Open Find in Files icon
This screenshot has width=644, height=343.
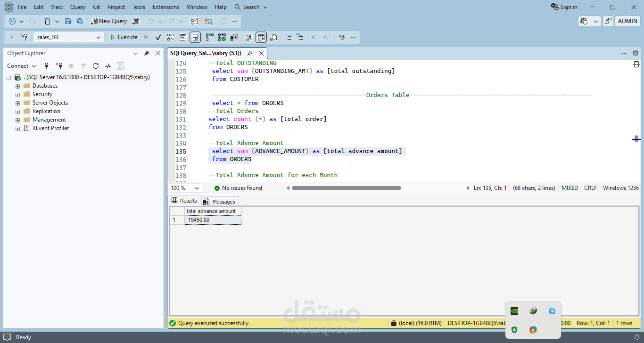point(208,21)
